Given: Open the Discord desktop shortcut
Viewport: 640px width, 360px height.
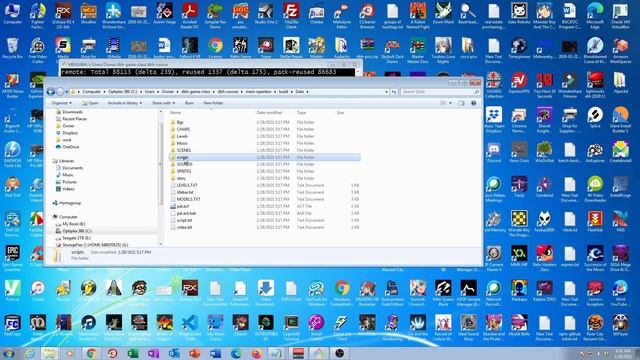Looking at the screenshot, I should 494,153.
